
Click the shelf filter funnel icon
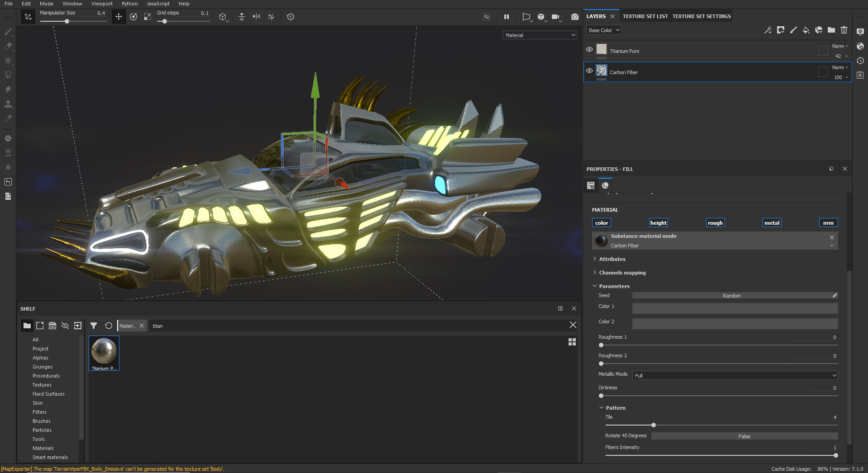tap(94, 326)
